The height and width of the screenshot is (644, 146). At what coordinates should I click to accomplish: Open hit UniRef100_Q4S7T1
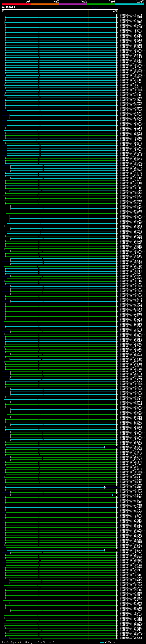tap(131, 20)
